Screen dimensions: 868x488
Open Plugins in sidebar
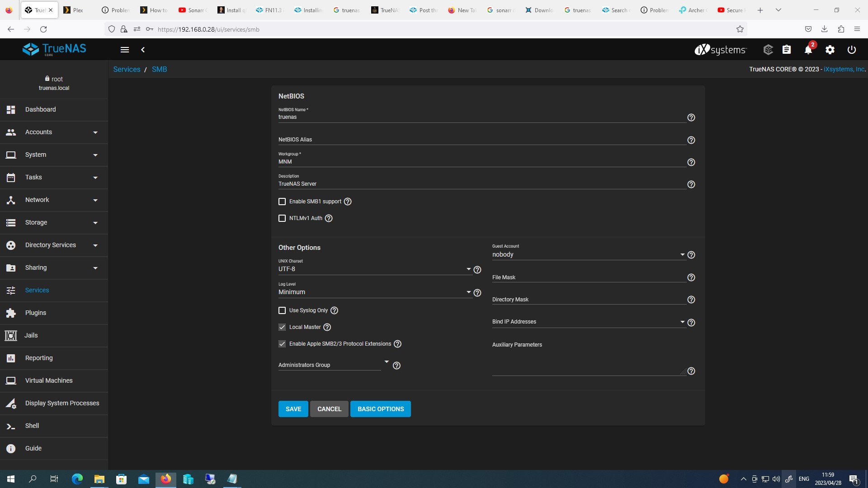54,313
